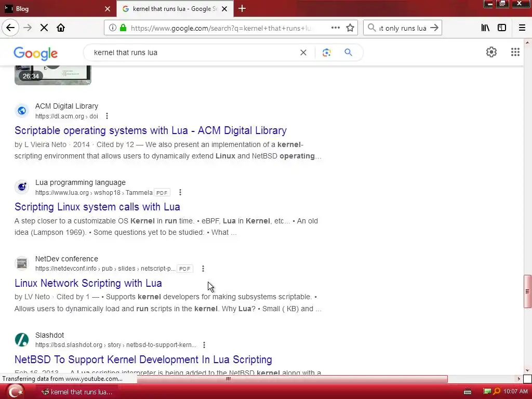Open a new browser tab

(x=242, y=8)
